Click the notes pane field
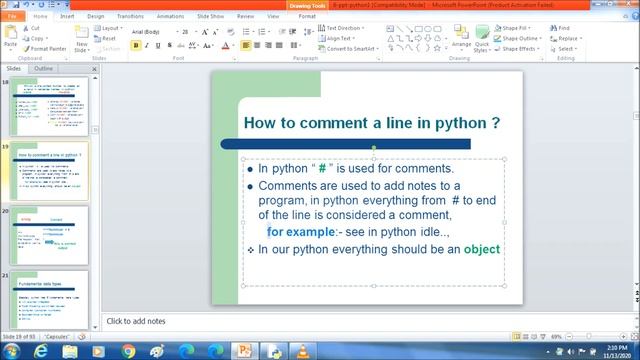The height and width of the screenshot is (360, 640). click(x=367, y=322)
